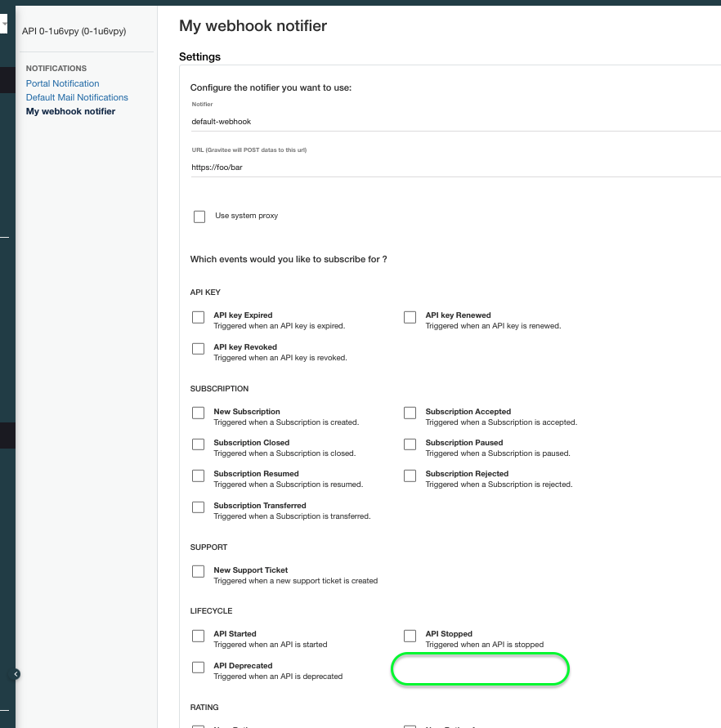Click the 'My webhook notifier' page title

tap(253, 26)
